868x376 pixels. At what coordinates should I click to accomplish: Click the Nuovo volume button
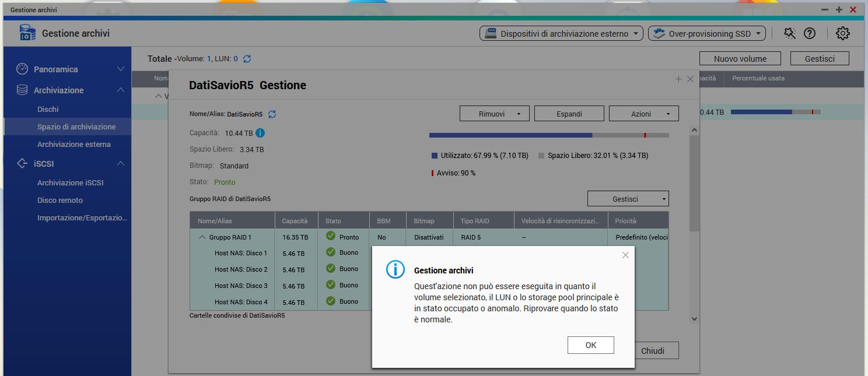coord(740,59)
